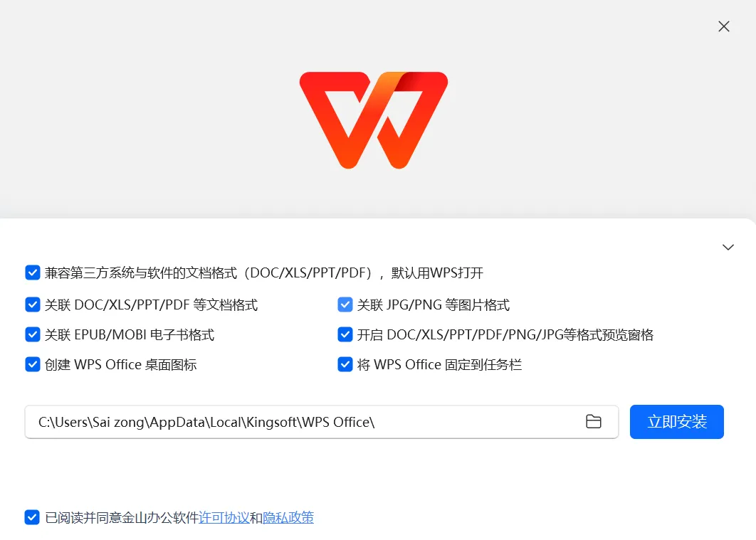Uncheck the 已阅读并同意 agreement checkbox
Image resolution: width=756 pixels, height=540 pixels.
[32, 517]
